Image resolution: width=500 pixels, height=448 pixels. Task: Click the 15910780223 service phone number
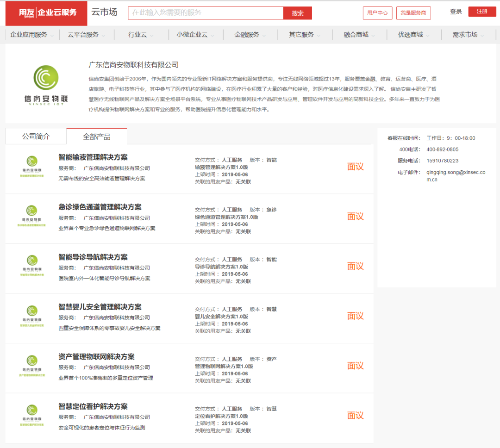pyautogui.click(x=442, y=161)
